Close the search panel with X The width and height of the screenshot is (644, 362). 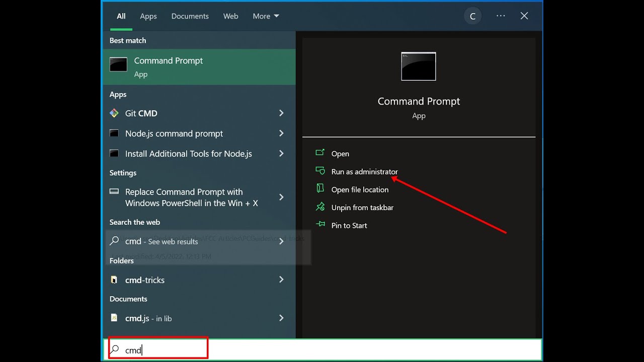coord(524,16)
